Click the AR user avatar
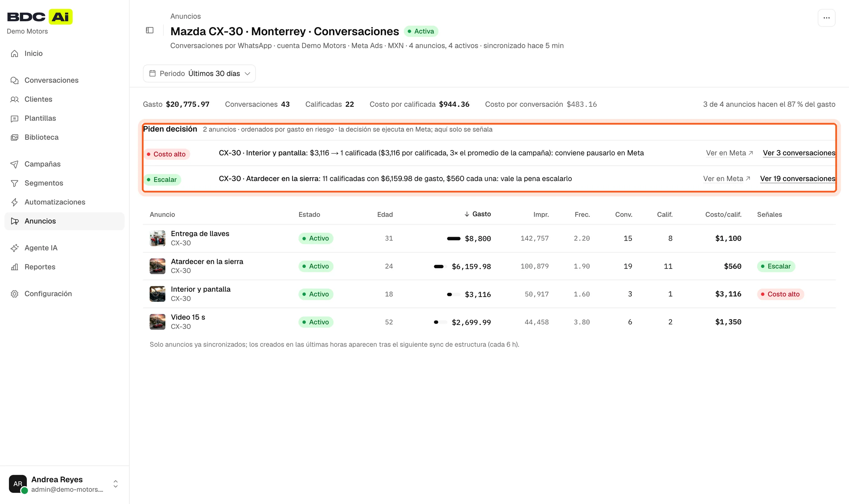This screenshot has width=849, height=504. coord(18,484)
